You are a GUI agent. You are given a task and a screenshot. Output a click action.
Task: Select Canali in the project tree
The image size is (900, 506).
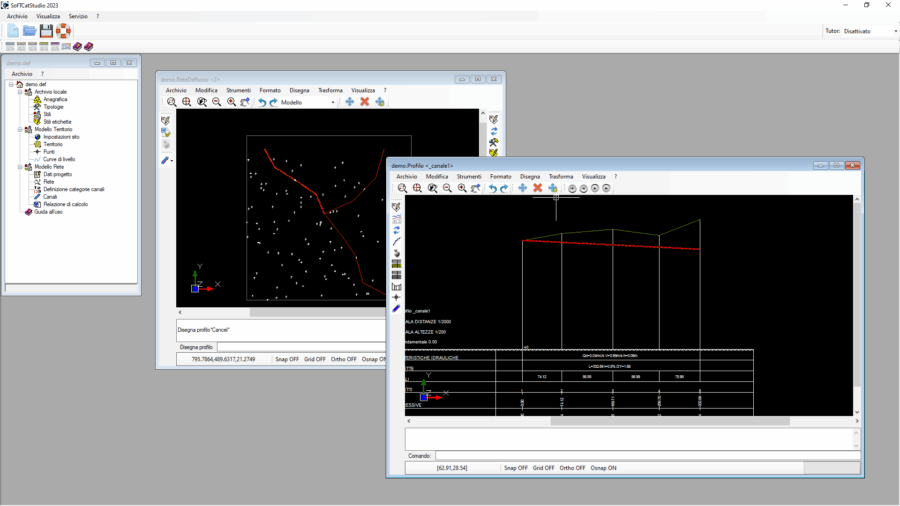point(50,196)
